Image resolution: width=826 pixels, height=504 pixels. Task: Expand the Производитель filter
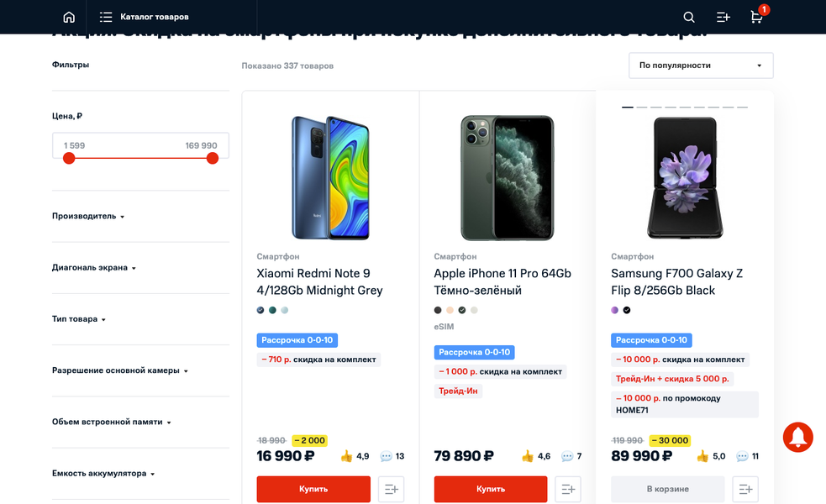pos(88,217)
